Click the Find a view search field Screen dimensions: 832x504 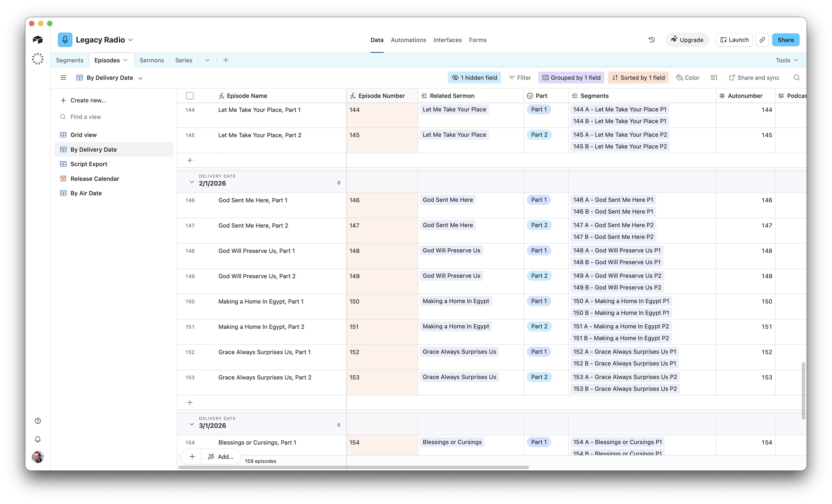[x=86, y=117]
